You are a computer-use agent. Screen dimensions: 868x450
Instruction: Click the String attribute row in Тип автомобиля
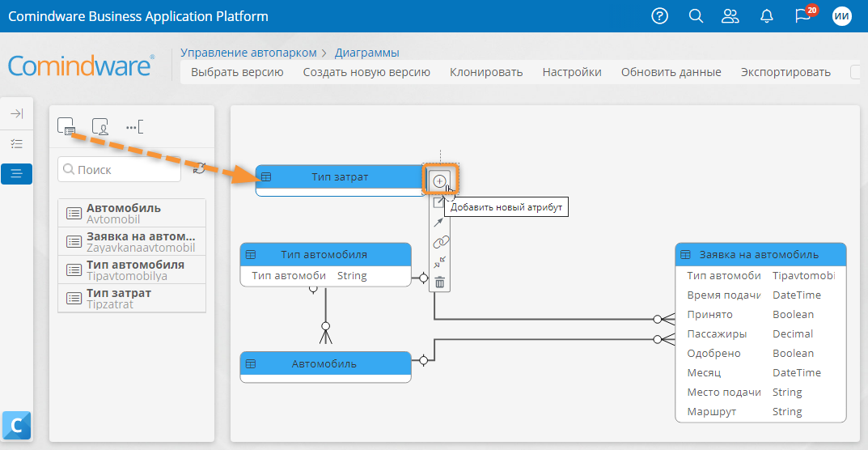(x=325, y=276)
